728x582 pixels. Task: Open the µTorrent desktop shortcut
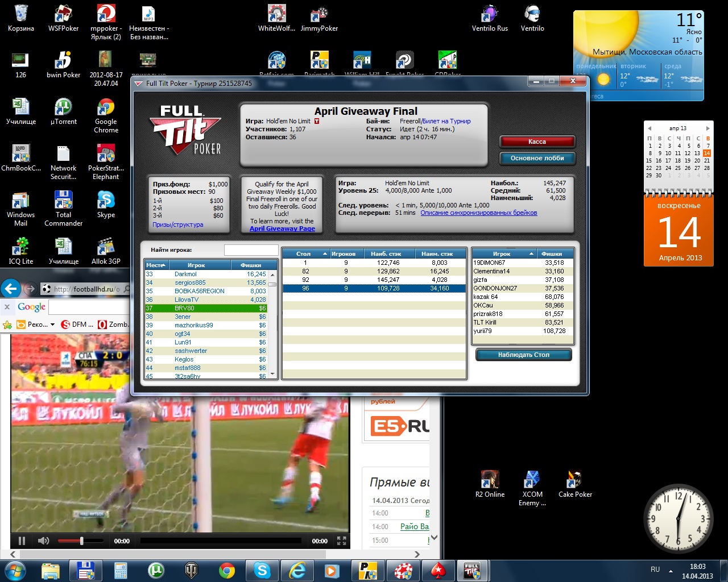[63, 111]
